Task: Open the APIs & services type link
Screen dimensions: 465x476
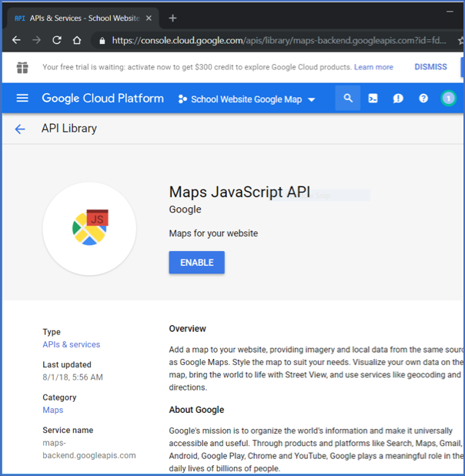Action: [71, 344]
